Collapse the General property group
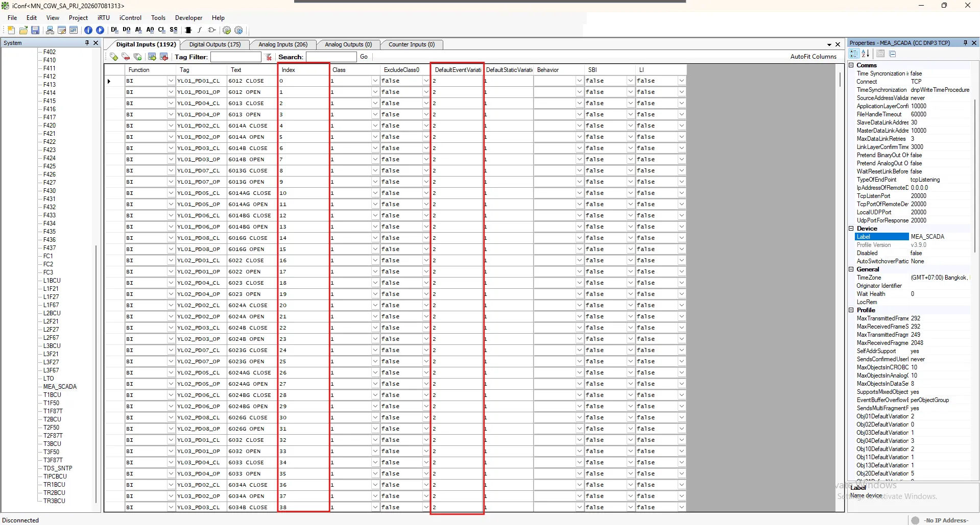Viewport: 980px width, 525px height. (x=851, y=269)
